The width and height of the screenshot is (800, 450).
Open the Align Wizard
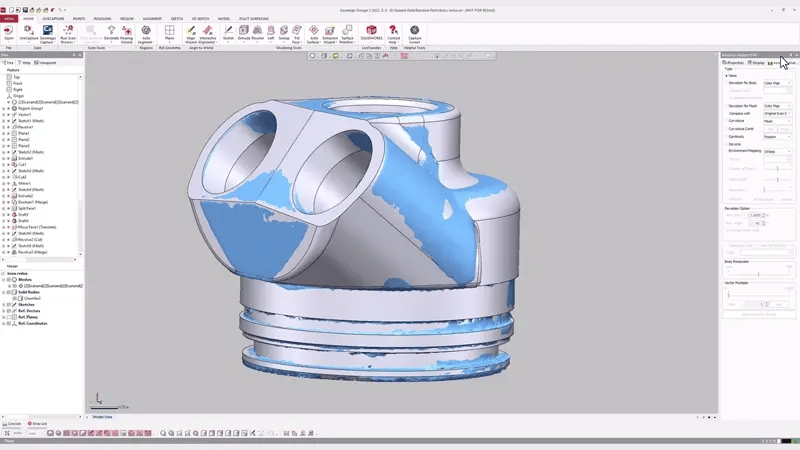[x=190, y=32]
